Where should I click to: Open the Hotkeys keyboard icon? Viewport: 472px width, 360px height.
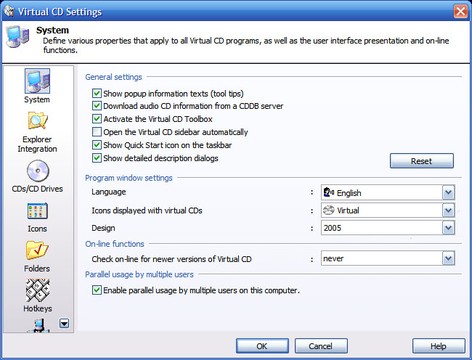click(x=38, y=290)
